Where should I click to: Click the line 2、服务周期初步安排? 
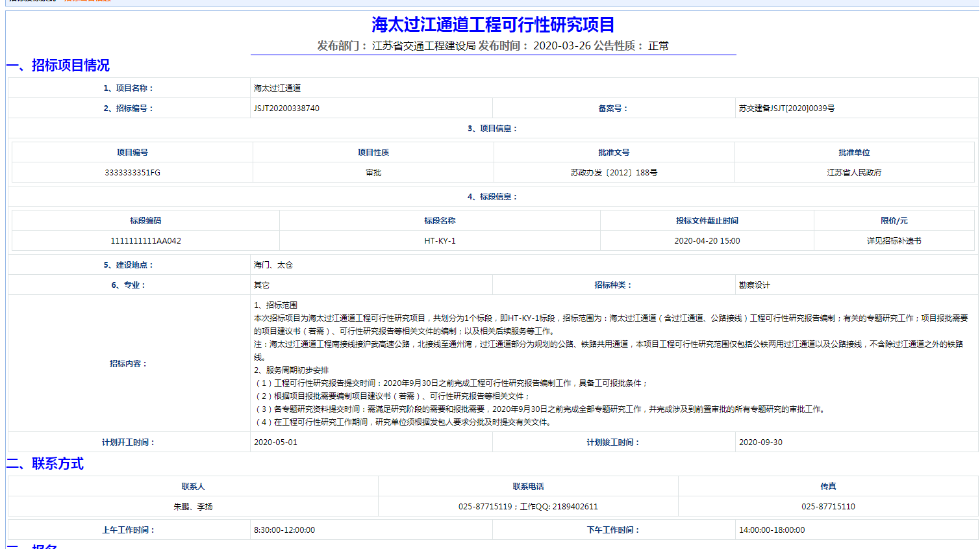(x=291, y=370)
